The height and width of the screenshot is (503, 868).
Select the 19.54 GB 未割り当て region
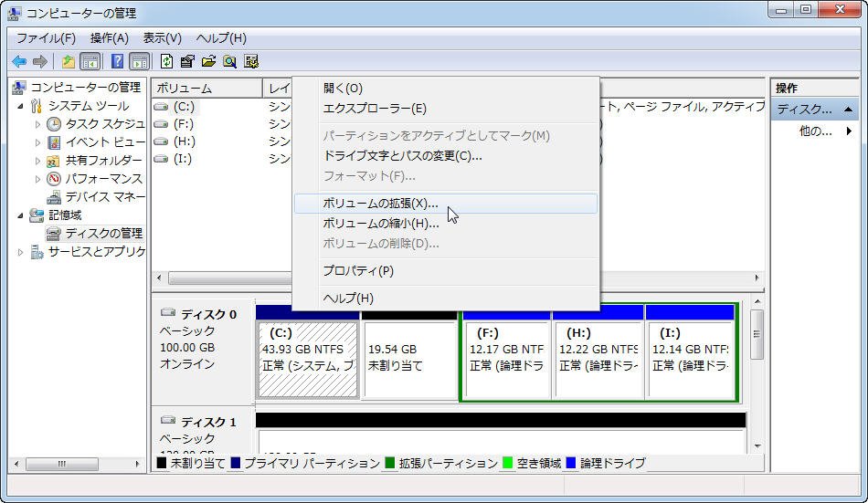409,360
